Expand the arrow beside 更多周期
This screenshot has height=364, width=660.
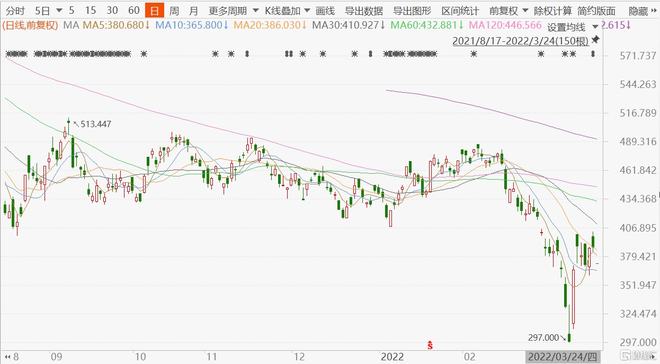[255, 10]
